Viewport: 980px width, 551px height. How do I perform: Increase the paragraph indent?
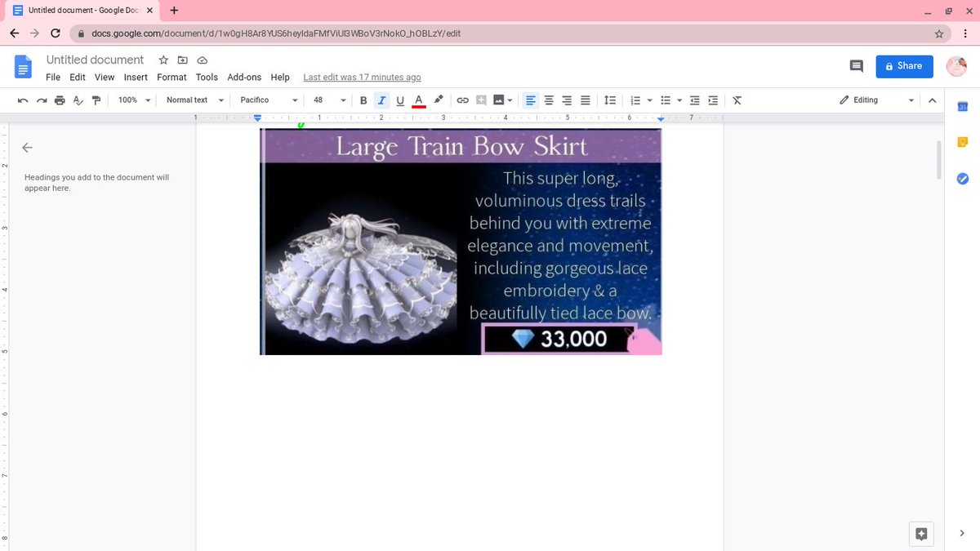pyautogui.click(x=713, y=100)
